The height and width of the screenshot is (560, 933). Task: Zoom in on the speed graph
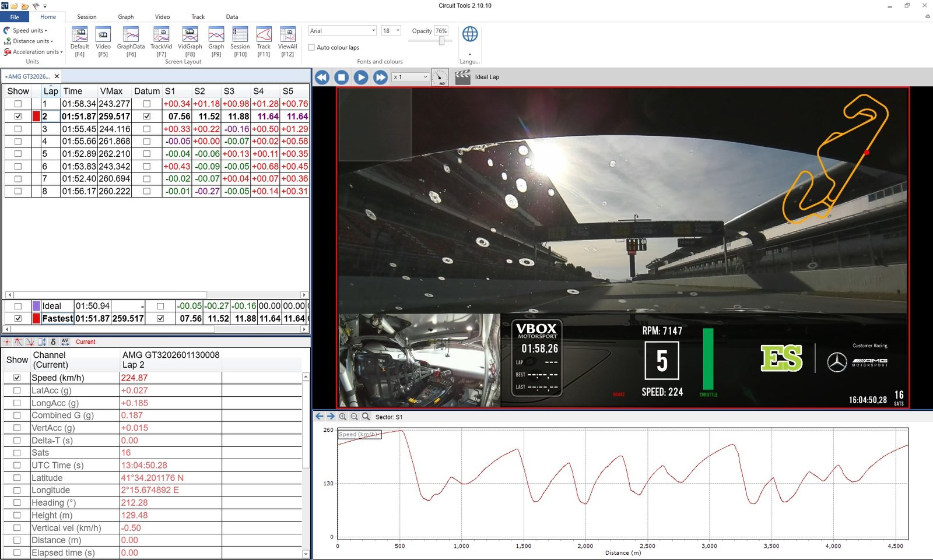click(343, 417)
